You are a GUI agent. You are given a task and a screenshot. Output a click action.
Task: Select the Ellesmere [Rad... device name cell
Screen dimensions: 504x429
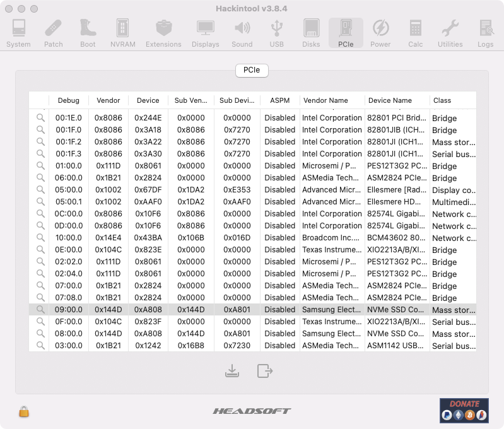click(x=397, y=190)
